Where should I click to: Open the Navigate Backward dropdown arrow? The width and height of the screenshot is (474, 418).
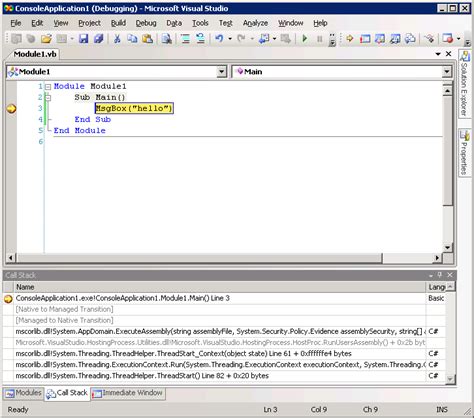click(x=274, y=39)
